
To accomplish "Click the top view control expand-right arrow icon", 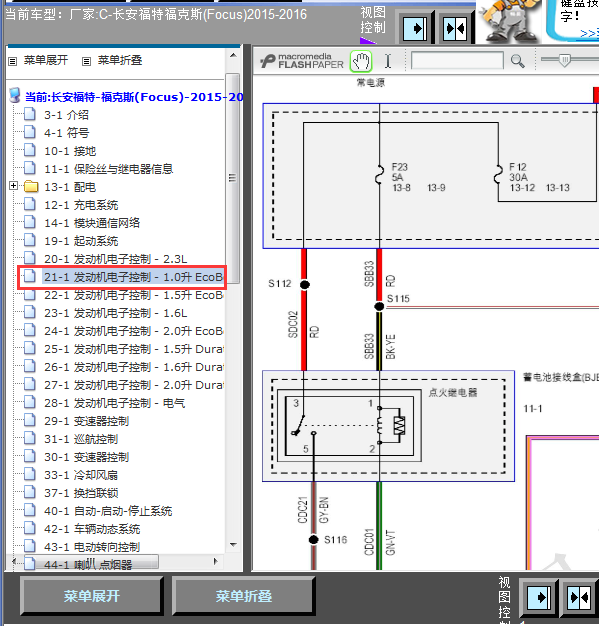I will [416, 28].
